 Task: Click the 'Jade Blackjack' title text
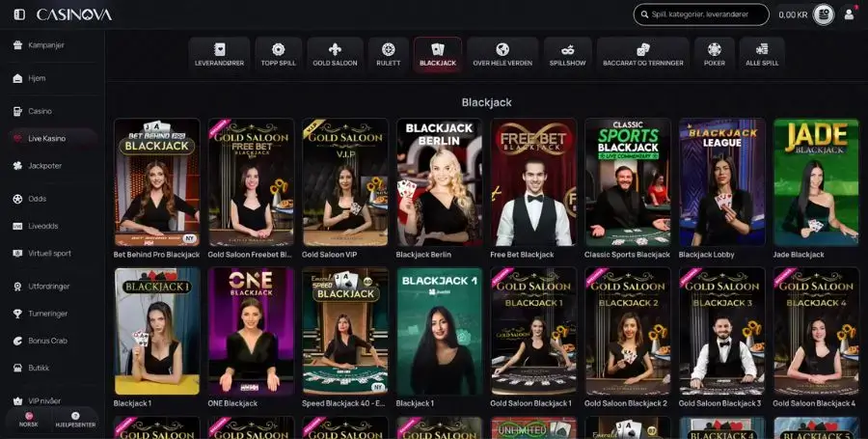pyautogui.click(x=799, y=255)
